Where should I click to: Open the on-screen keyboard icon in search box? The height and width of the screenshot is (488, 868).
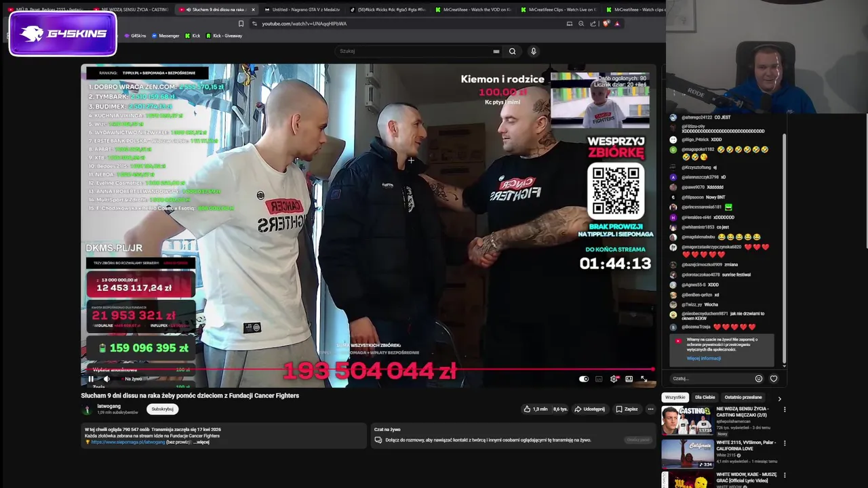[x=496, y=51]
